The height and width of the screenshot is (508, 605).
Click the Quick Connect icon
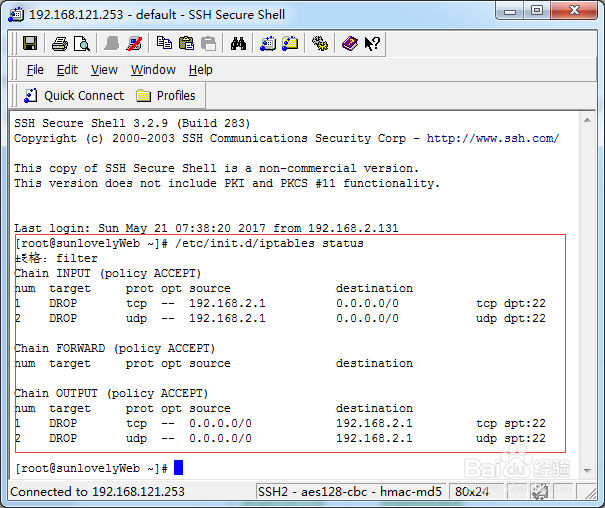[x=30, y=95]
